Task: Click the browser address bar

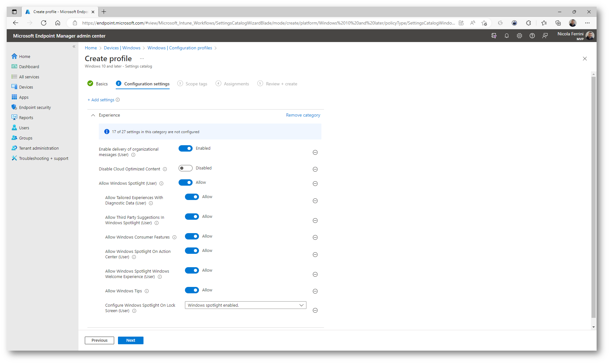Action: coord(268,23)
